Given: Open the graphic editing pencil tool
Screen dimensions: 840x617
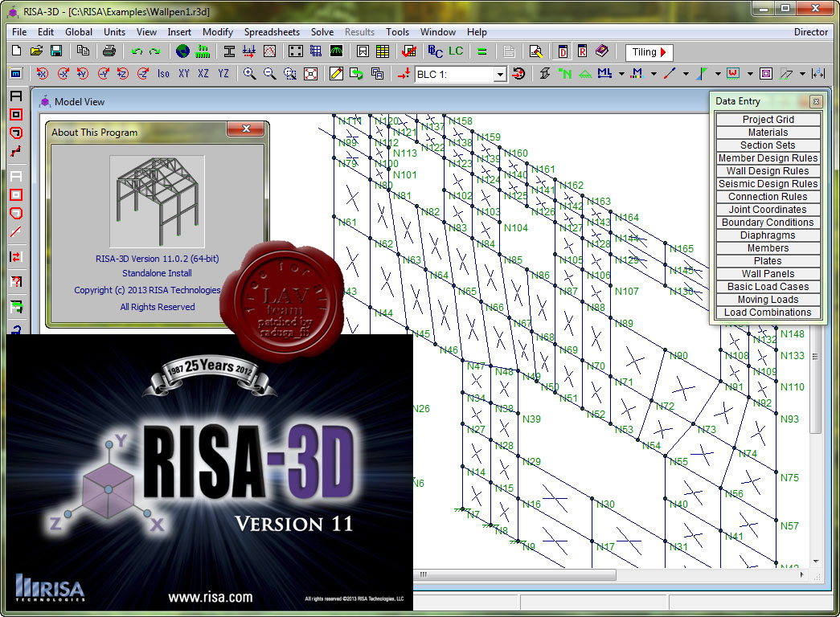Looking at the screenshot, I should click(337, 73).
